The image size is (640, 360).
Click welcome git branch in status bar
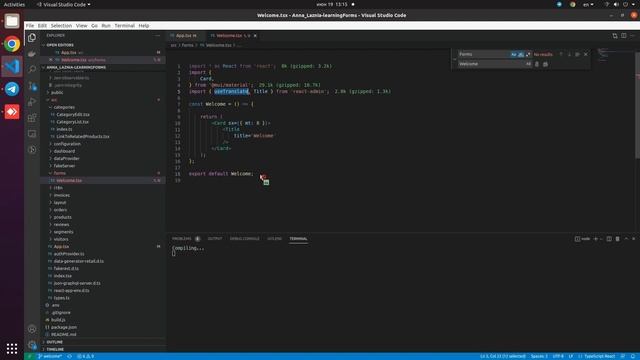coord(50,356)
